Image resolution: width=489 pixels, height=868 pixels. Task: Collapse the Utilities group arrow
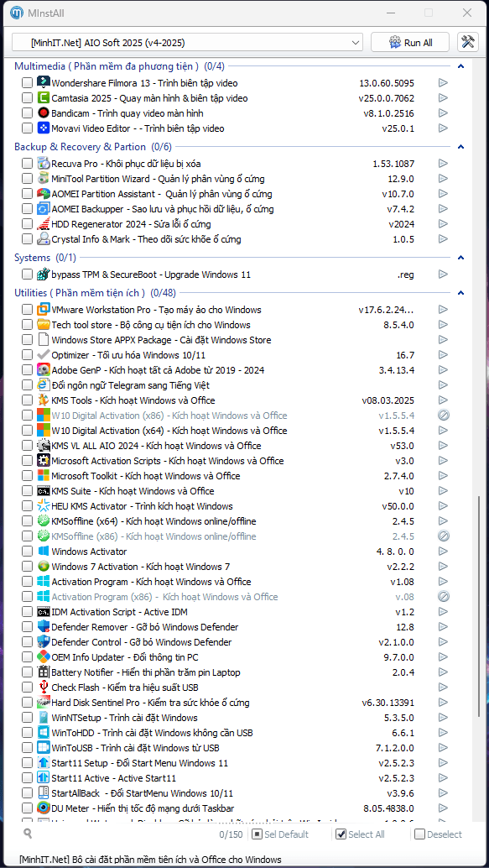[460, 293]
